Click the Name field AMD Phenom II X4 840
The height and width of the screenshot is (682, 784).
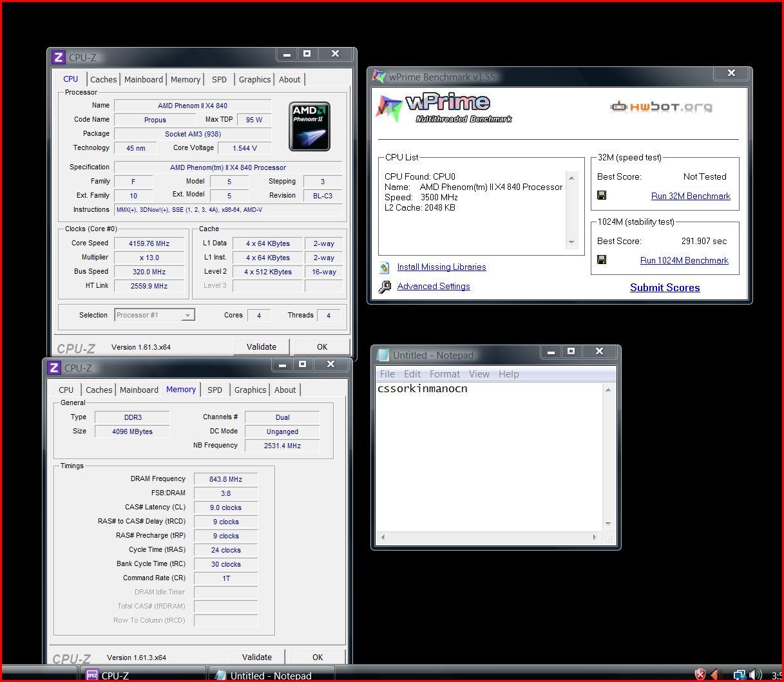coord(193,106)
